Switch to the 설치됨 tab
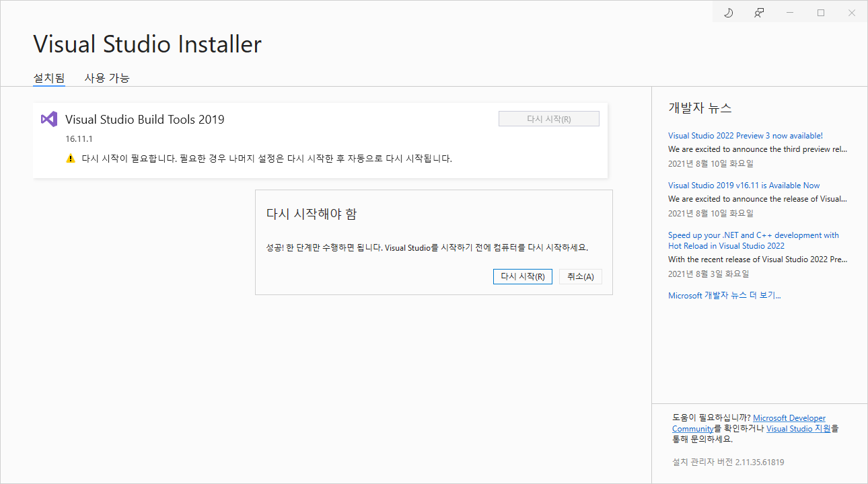 (49, 78)
